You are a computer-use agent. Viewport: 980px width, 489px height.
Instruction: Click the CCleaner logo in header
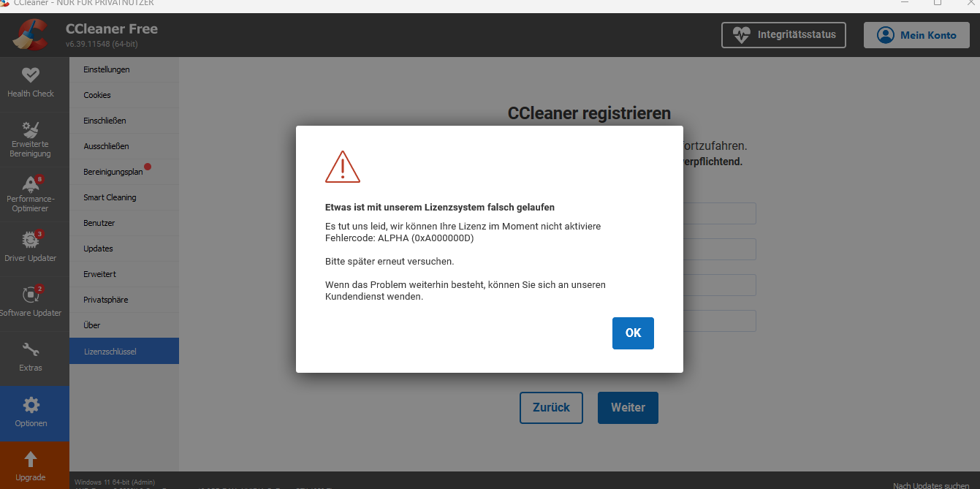coord(29,35)
